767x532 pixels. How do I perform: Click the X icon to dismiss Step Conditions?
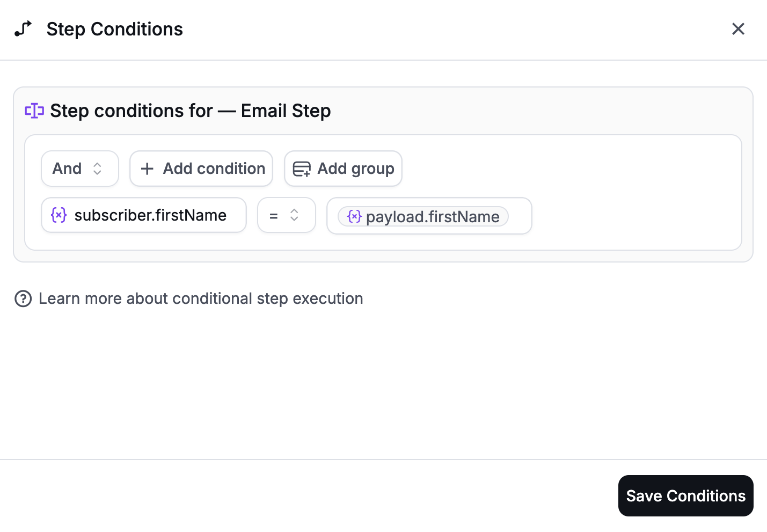click(x=738, y=28)
